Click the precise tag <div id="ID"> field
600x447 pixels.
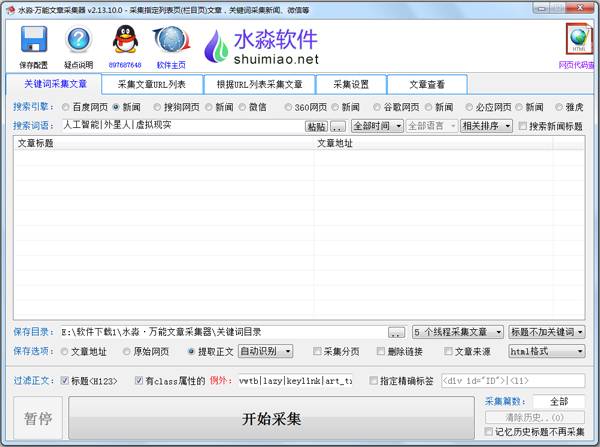pos(513,381)
